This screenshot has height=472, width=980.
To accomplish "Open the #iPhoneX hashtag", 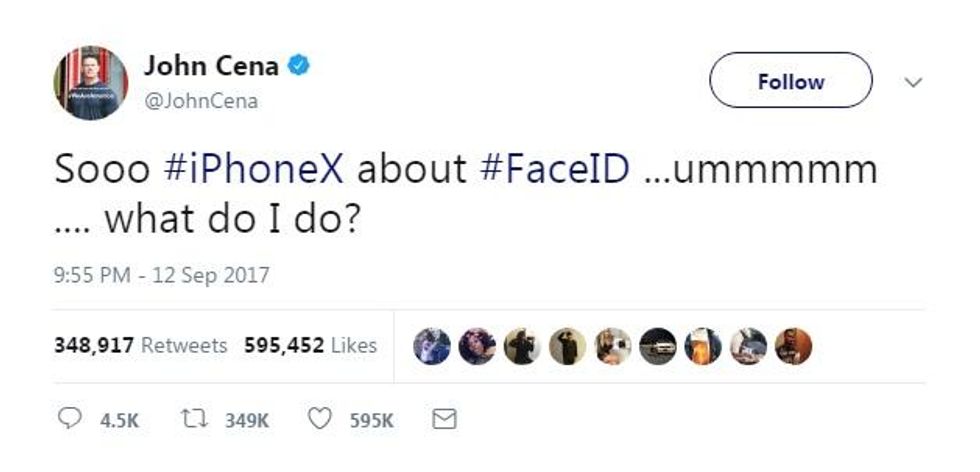I will [253, 169].
